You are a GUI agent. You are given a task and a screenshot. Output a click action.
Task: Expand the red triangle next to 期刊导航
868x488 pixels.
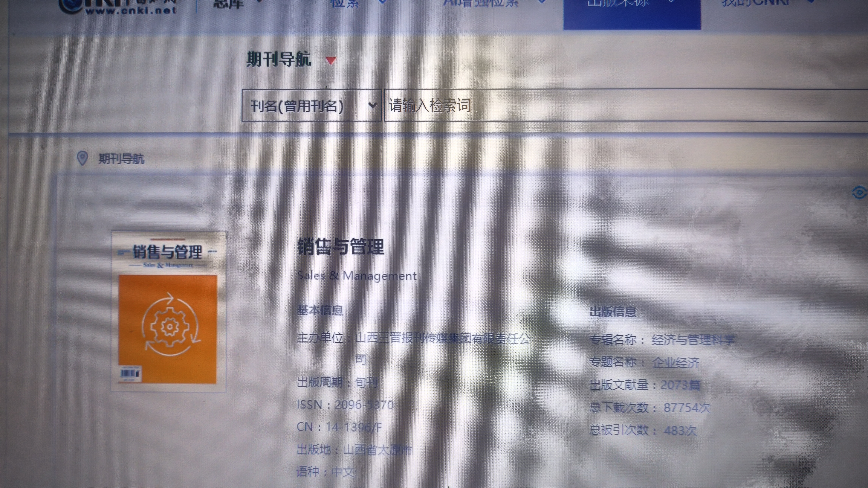tap(331, 61)
